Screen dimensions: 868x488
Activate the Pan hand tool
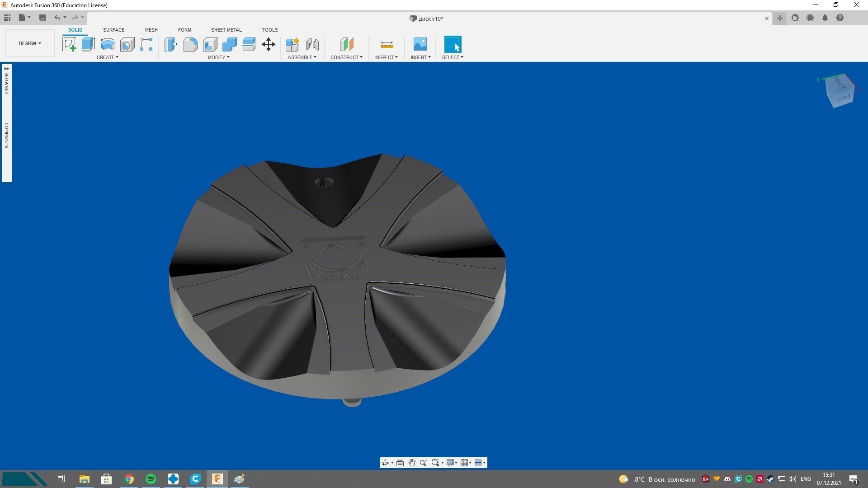click(412, 463)
